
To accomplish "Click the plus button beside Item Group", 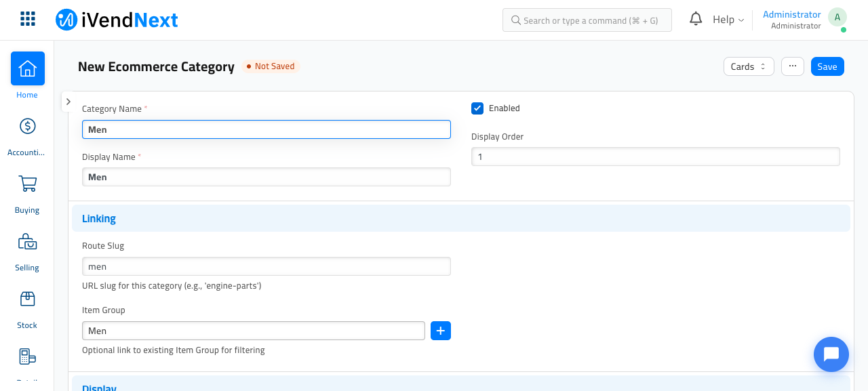I will 441,331.
